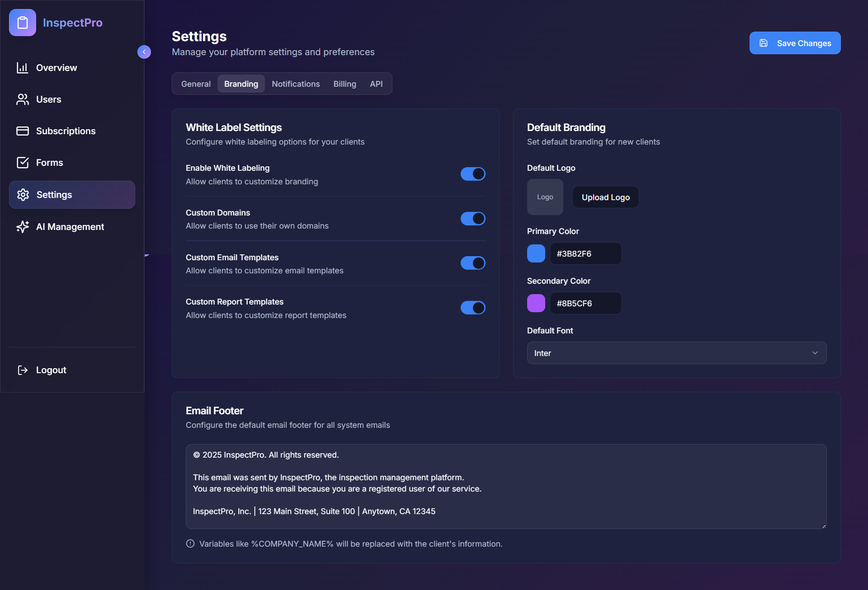
Task: Click the Forms checkbox-pen icon
Action: click(23, 163)
